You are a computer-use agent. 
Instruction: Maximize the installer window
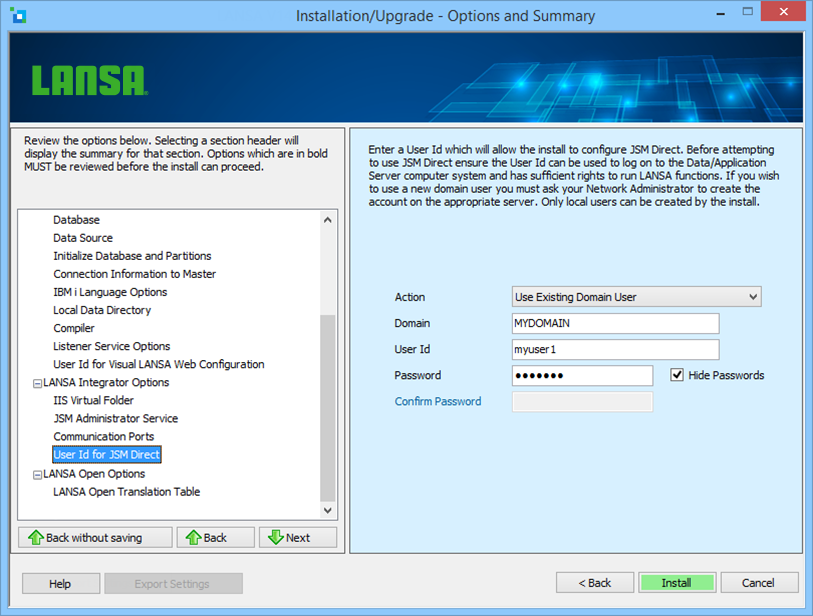pos(747,11)
